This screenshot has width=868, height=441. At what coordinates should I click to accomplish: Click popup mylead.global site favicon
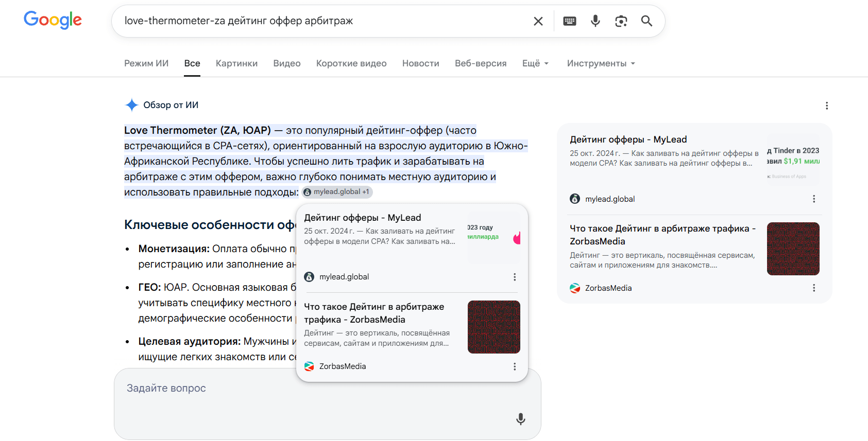click(309, 277)
